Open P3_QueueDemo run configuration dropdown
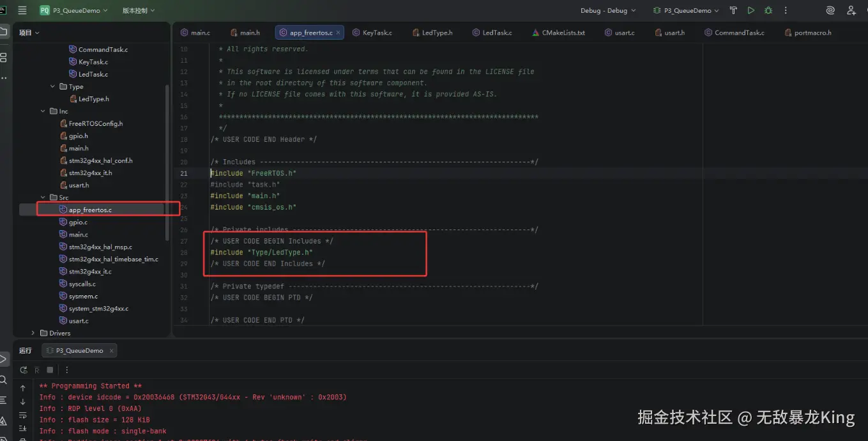 coord(687,10)
